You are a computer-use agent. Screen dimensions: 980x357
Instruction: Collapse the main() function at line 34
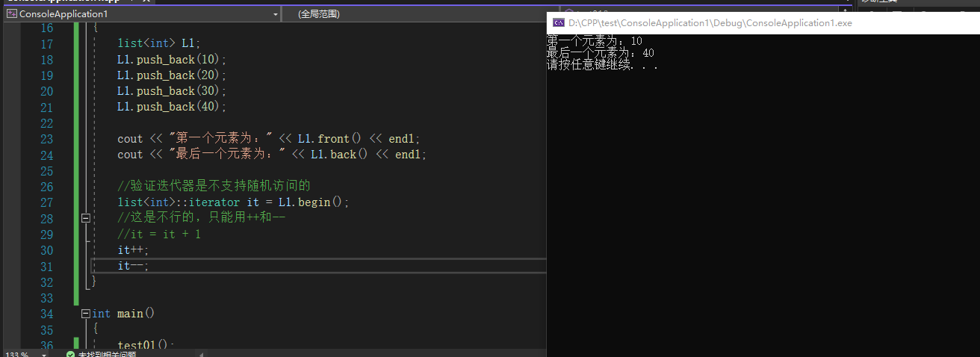85,314
